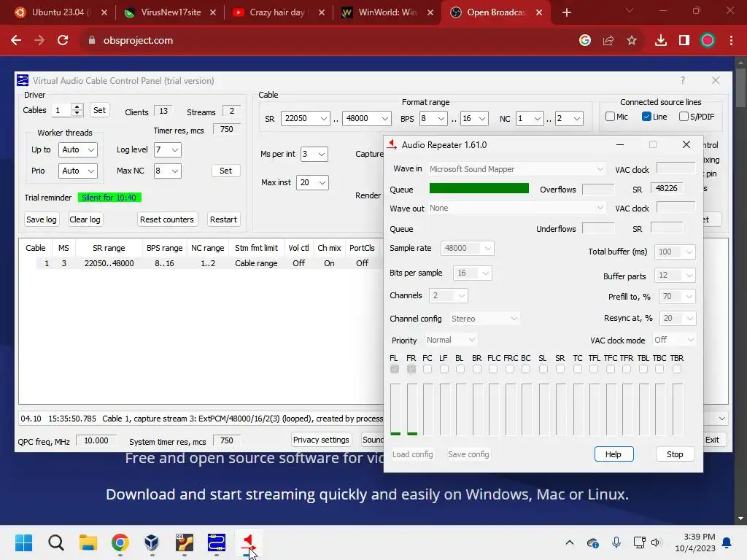Viewport: 747px width, 560px height.
Task: Open Chrome three-dot menu
Action: (731, 41)
